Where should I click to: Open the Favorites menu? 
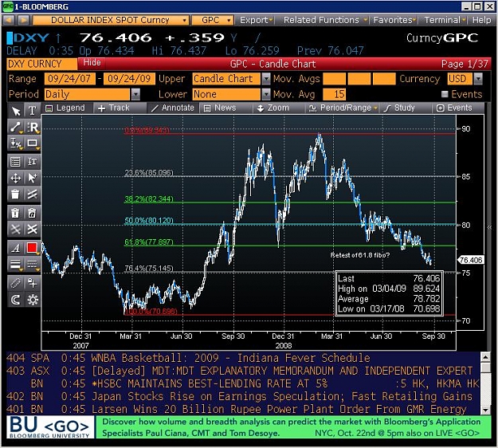pyautogui.click(x=394, y=20)
